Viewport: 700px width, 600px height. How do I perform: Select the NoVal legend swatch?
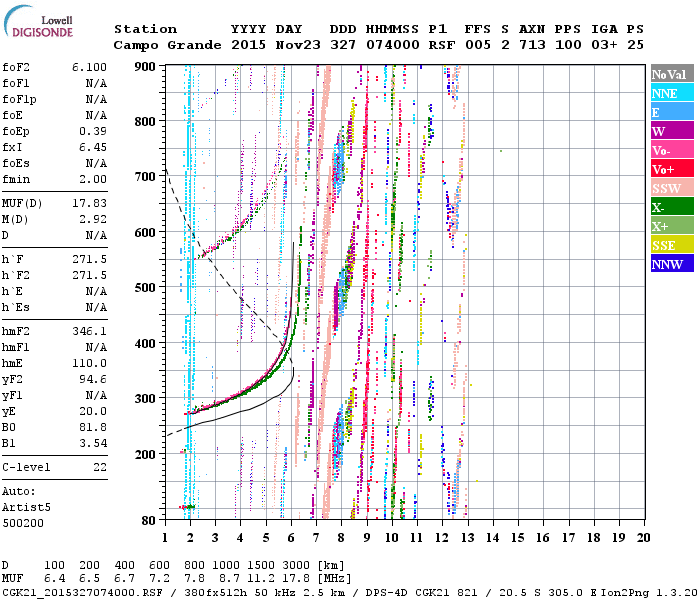(x=672, y=74)
